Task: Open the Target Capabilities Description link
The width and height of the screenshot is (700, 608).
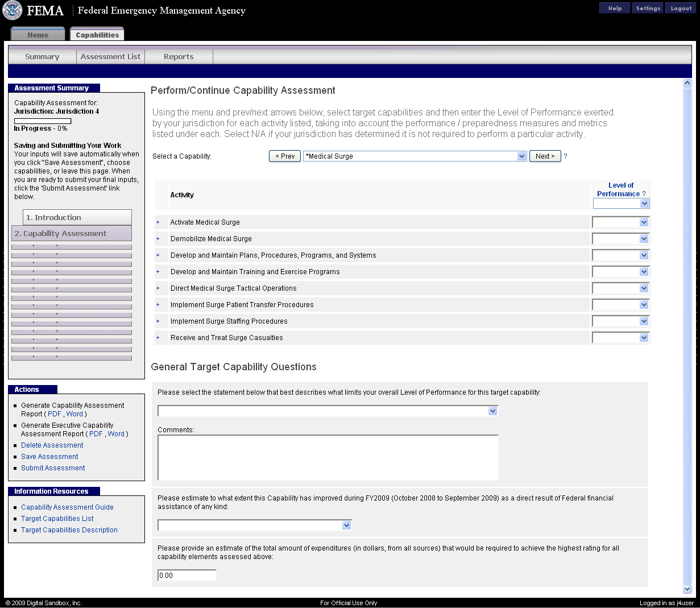Action: 69,530
